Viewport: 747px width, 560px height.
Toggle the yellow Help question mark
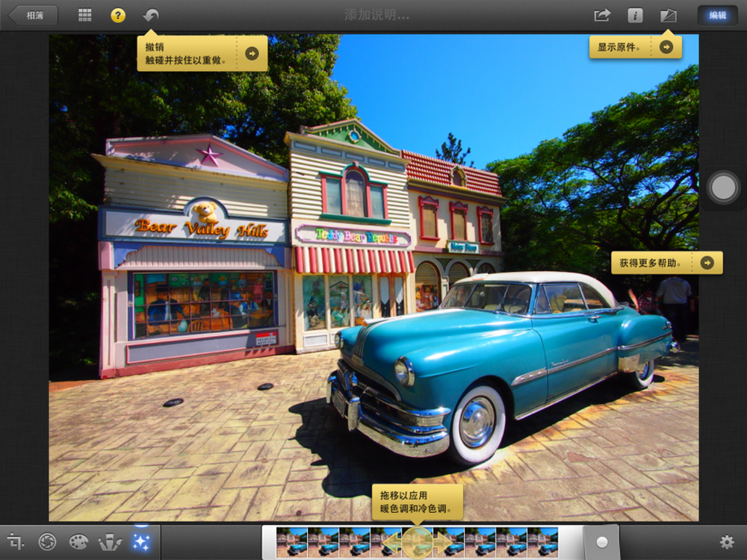[118, 15]
